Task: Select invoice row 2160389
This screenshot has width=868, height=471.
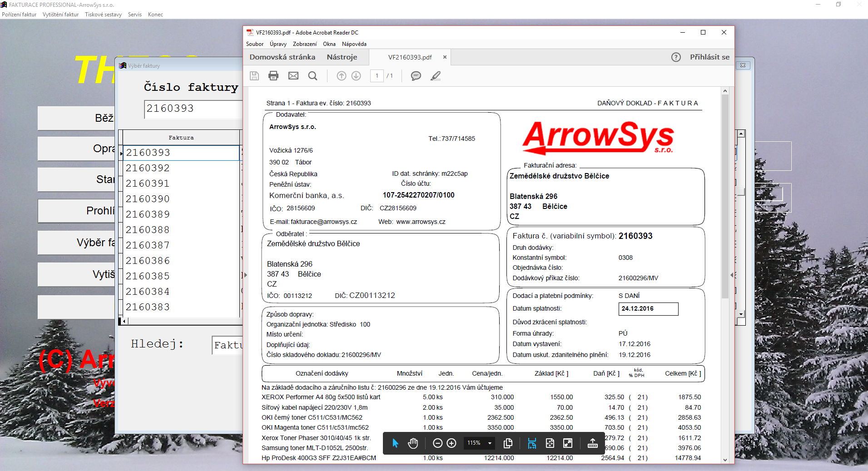Action: [x=181, y=214]
